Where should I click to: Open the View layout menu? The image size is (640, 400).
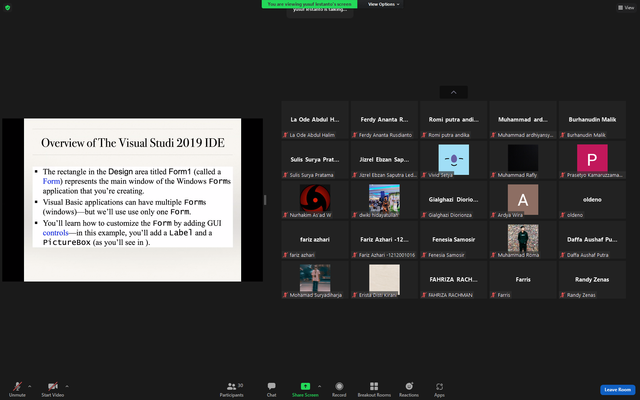[x=626, y=7]
